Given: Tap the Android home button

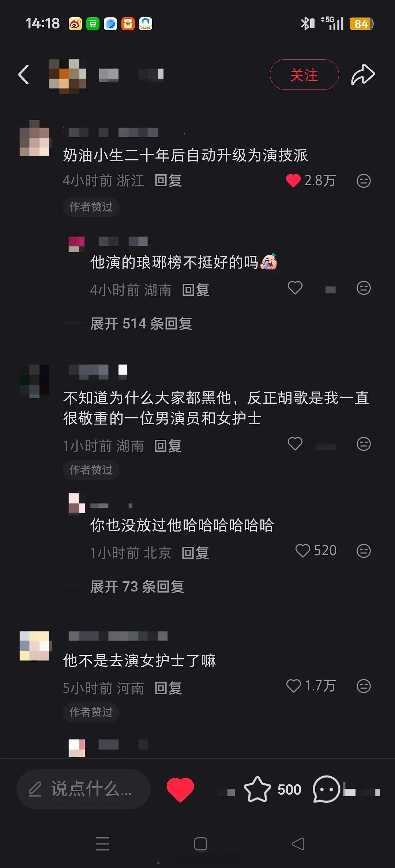Looking at the screenshot, I should pos(200,844).
